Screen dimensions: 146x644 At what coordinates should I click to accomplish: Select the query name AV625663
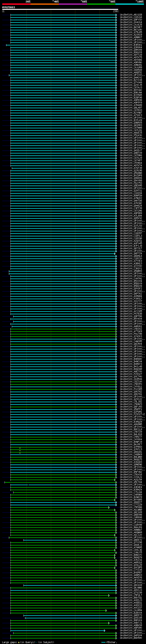8,7
